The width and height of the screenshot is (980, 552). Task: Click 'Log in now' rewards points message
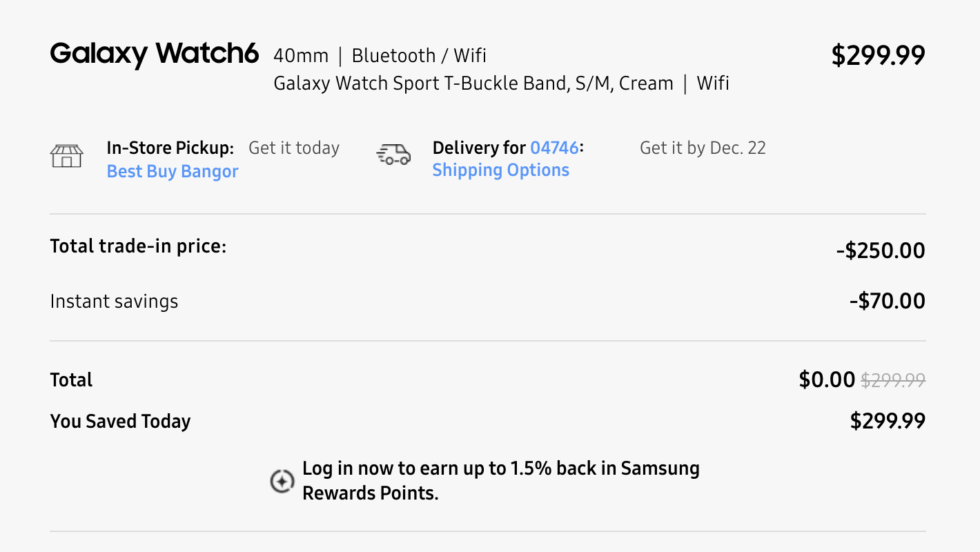click(500, 480)
